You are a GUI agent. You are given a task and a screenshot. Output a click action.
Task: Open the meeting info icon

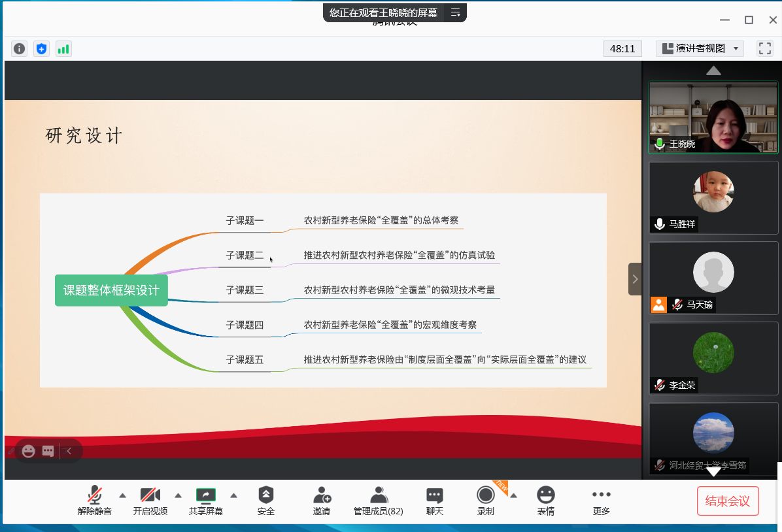[x=20, y=48]
